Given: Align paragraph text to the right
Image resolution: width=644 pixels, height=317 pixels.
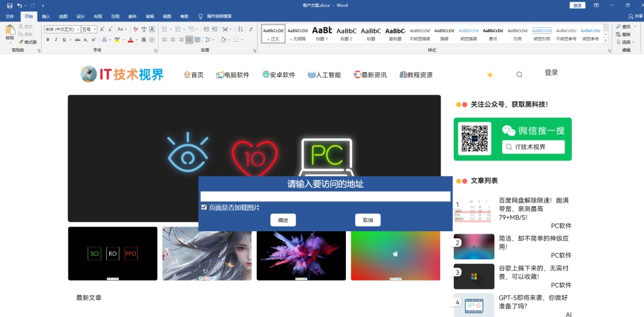Looking at the screenshot, I should pos(181,40).
